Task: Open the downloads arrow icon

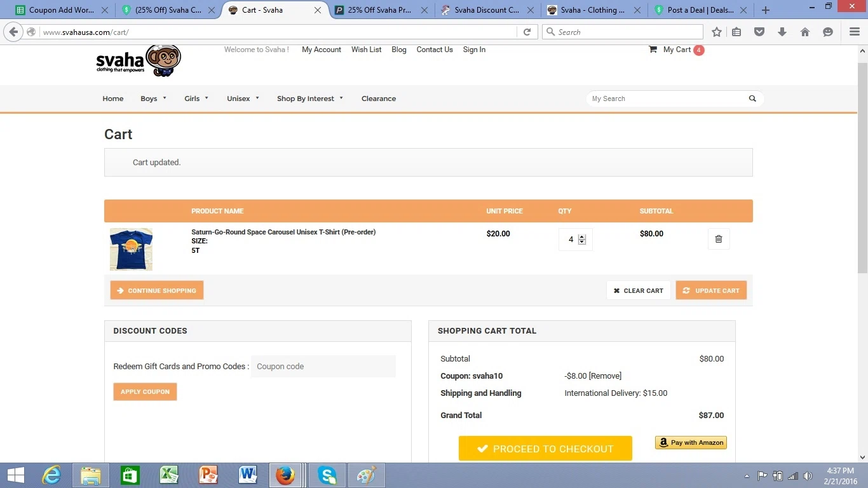Action: [x=782, y=32]
